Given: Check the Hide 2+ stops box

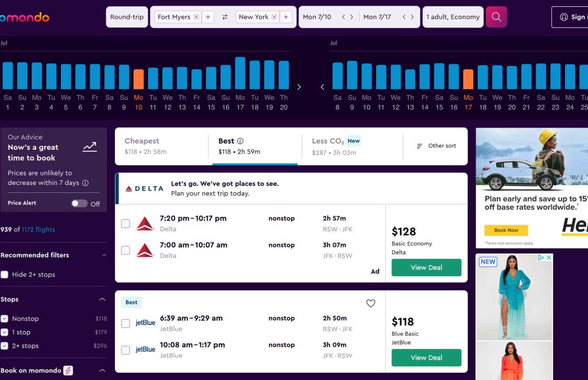Looking at the screenshot, I should 5,274.
